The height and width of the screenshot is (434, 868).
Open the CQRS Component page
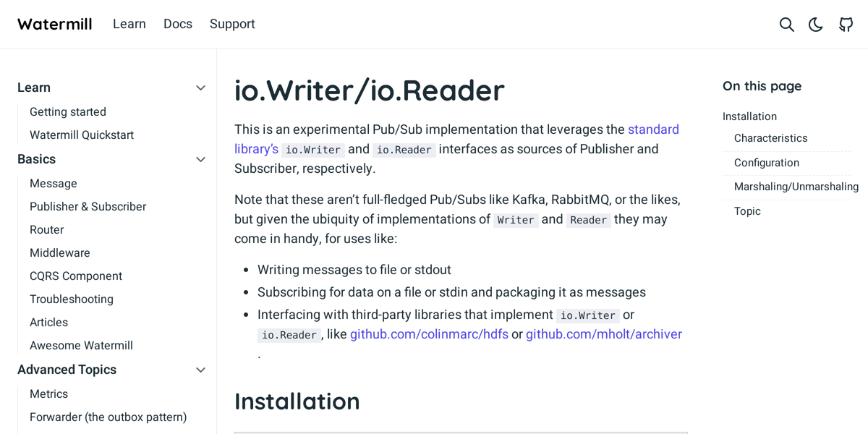tap(76, 276)
